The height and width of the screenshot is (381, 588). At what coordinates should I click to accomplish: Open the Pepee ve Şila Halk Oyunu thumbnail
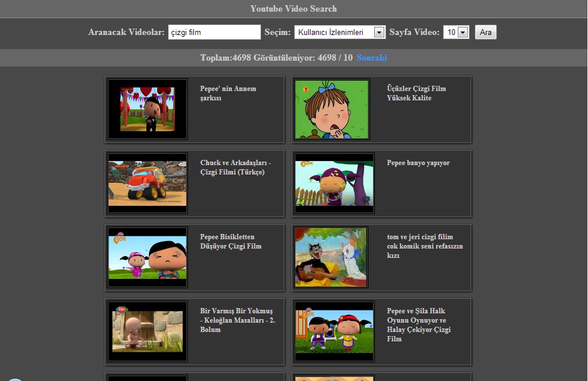click(x=334, y=331)
